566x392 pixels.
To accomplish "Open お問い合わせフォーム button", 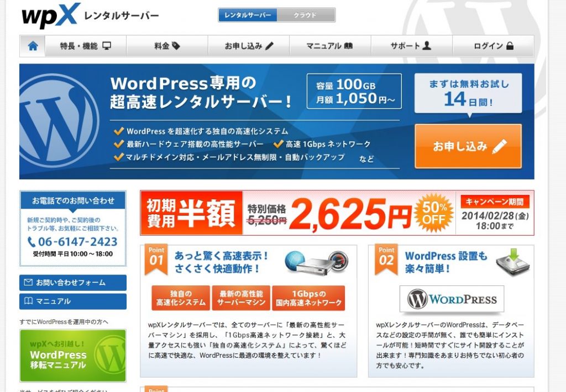I will pos(73,282).
